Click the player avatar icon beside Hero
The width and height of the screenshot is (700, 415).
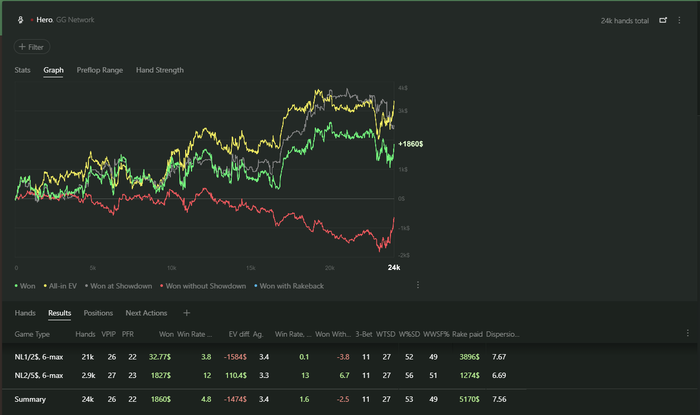pos(20,20)
